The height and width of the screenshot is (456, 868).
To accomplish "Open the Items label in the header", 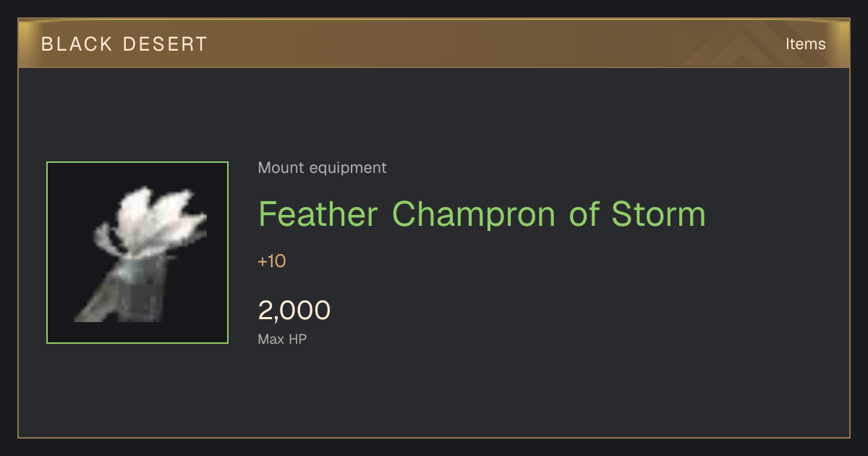I will coord(806,43).
